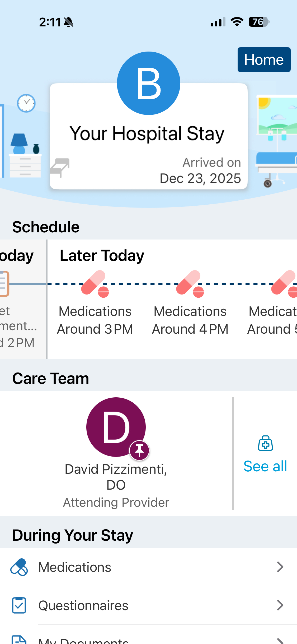Expand the Questionnaires row chevron
297x644 pixels.
(x=280, y=605)
